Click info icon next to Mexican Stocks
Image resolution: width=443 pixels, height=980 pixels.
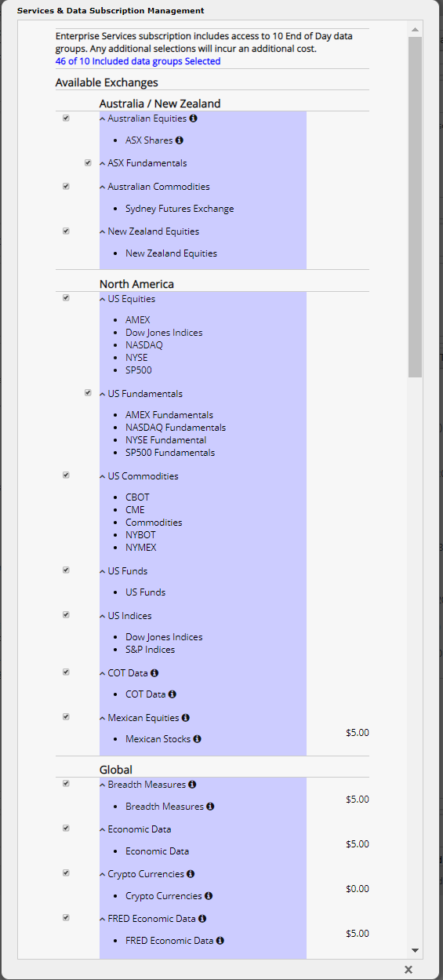[x=197, y=739]
